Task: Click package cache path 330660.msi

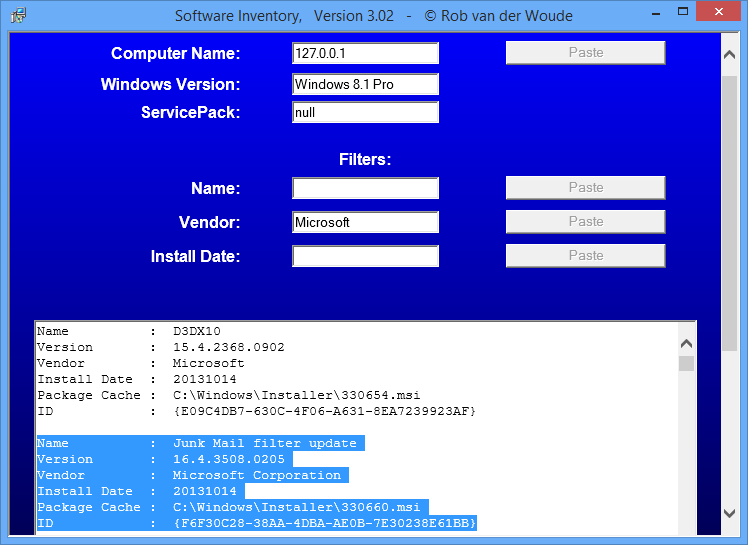Action: pos(297,507)
